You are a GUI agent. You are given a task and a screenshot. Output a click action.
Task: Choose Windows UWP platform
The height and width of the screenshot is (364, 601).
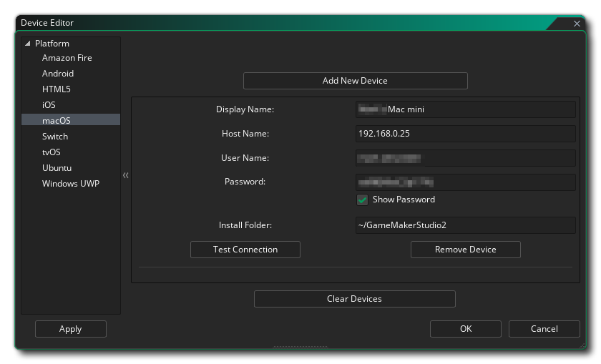tap(70, 184)
